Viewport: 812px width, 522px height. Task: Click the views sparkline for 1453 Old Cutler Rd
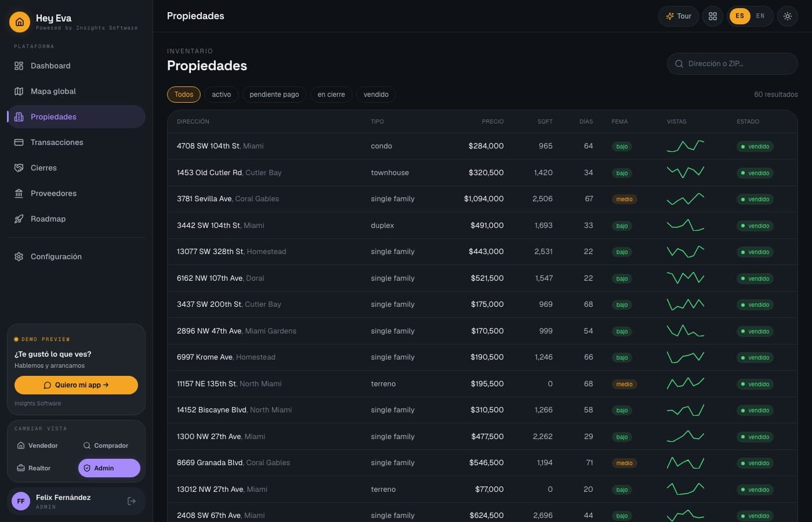[686, 172]
